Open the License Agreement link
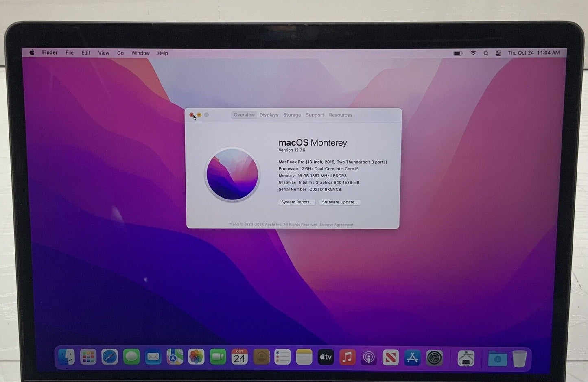 click(337, 225)
